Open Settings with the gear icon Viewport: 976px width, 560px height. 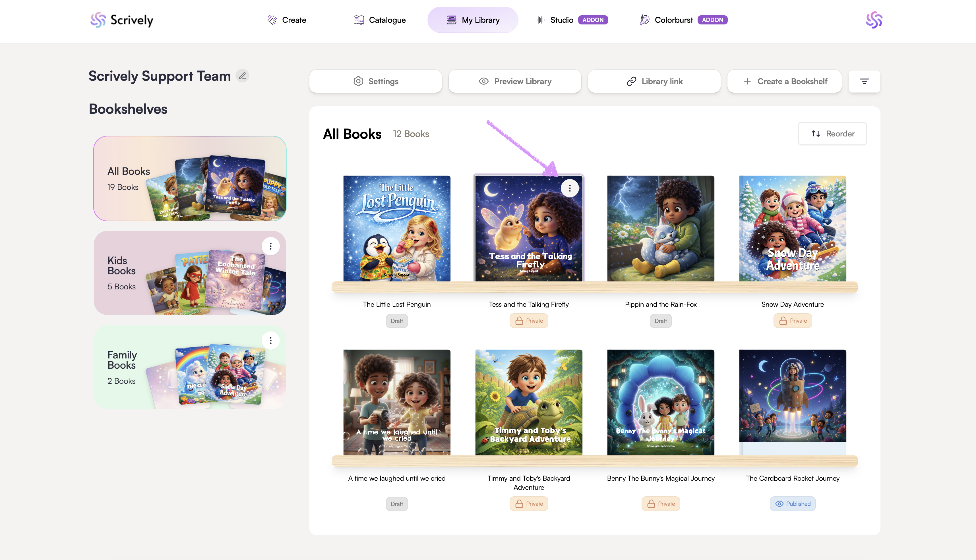pyautogui.click(x=375, y=81)
